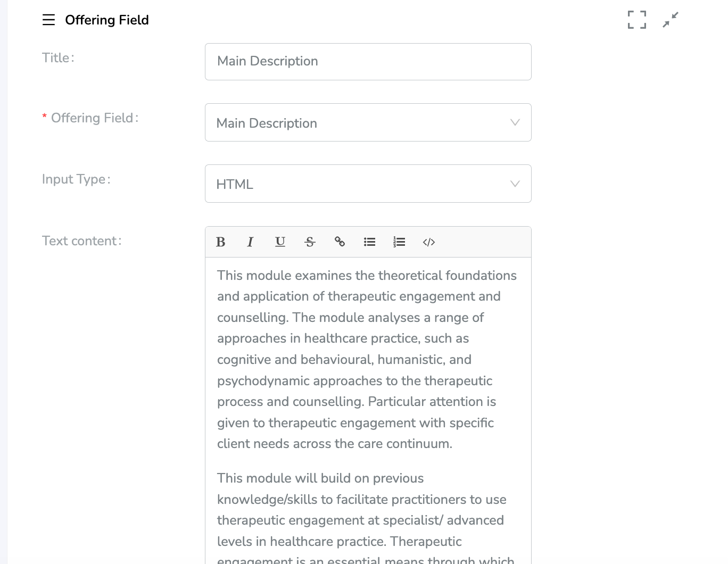
Task: Click the "Input Type:" form label
Action: coord(76,179)
